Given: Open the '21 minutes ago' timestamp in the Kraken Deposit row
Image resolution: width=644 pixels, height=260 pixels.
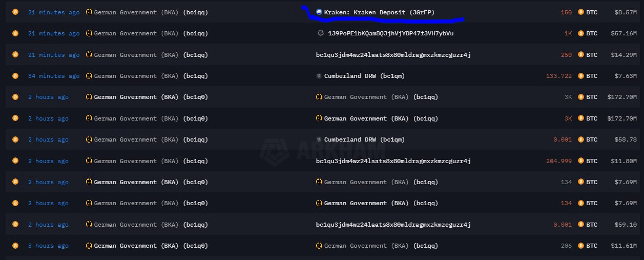Looking at the screenshot, I should click(54, 12).
